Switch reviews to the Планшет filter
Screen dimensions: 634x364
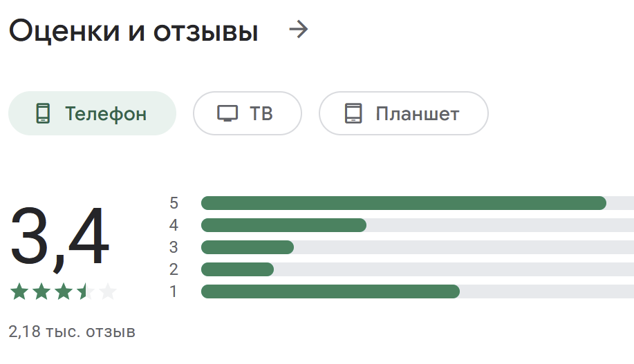[404, 113]
